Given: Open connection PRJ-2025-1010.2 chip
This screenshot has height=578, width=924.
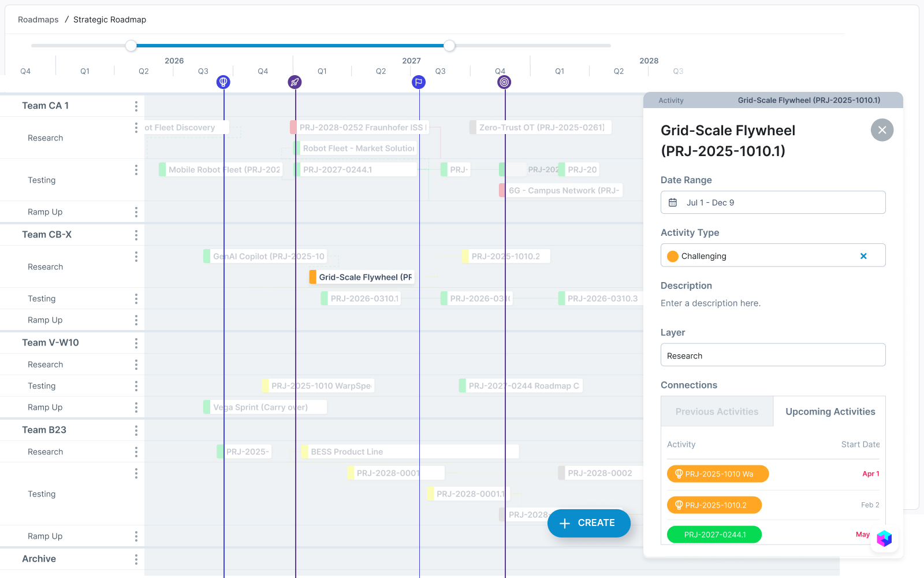Looking at the screenshot, I should click(714, 505).
